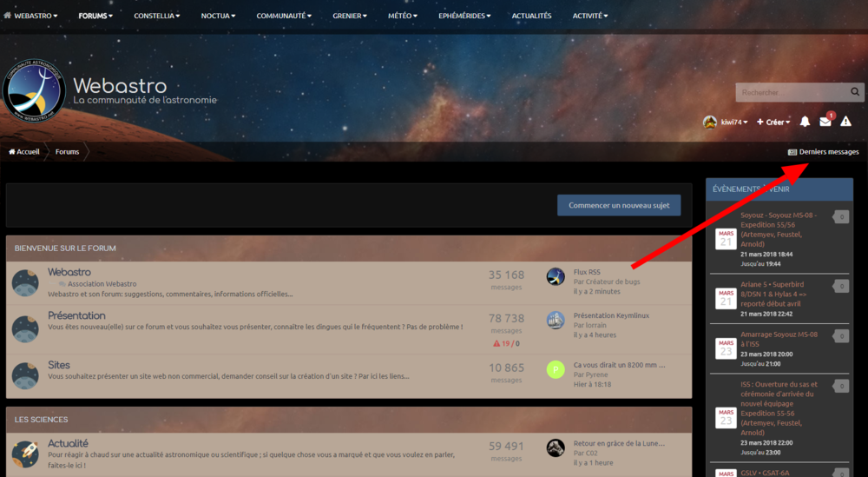Open the Webastro forum title
The height and width of the screenshot is (477, 868).
pos(69,272)
